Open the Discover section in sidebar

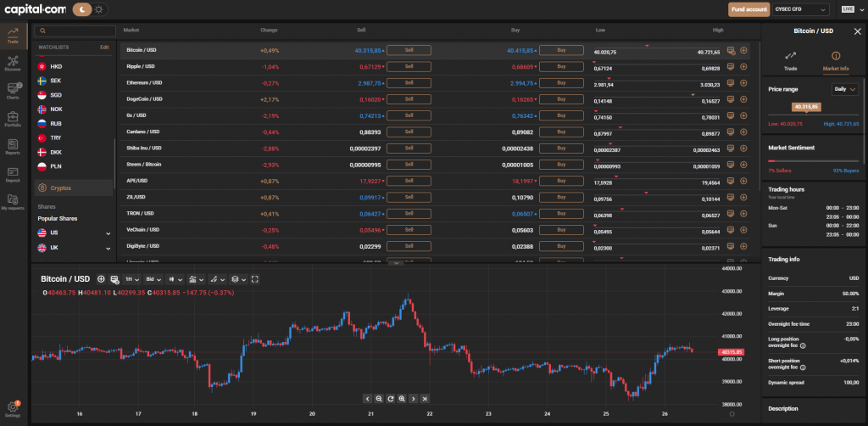click(x=13, y=63)
